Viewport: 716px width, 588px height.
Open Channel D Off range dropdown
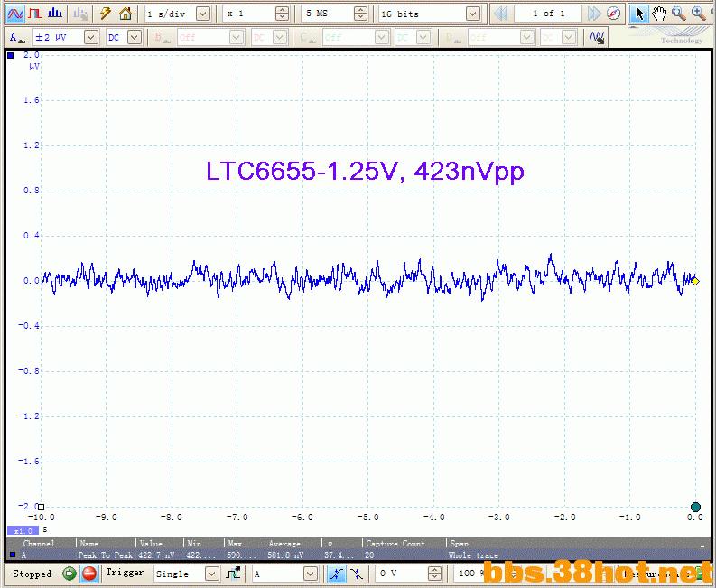coord(527,37)
